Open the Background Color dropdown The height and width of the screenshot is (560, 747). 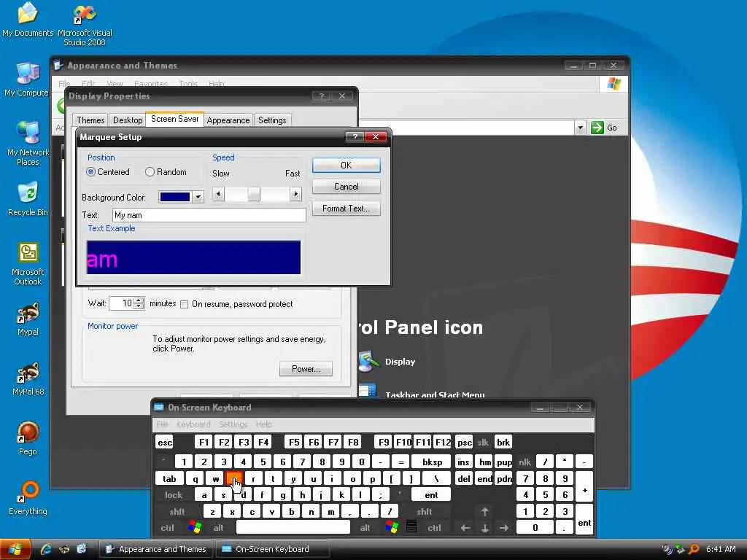click(x=198, y=197)
